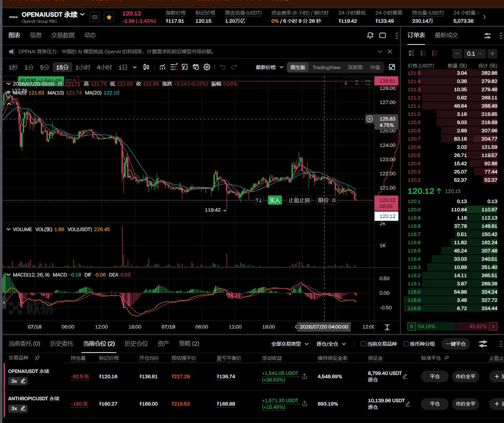Collapse the OHLC candle info row
Image resolution: width=504 pixels, height=423 pixels.
pos(8,84)
